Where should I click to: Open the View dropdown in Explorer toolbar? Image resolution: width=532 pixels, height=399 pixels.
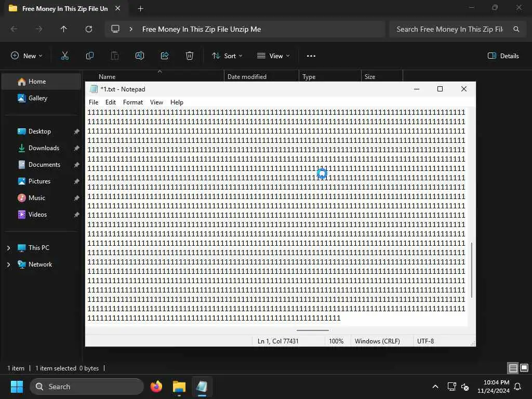tap(273, 56)
